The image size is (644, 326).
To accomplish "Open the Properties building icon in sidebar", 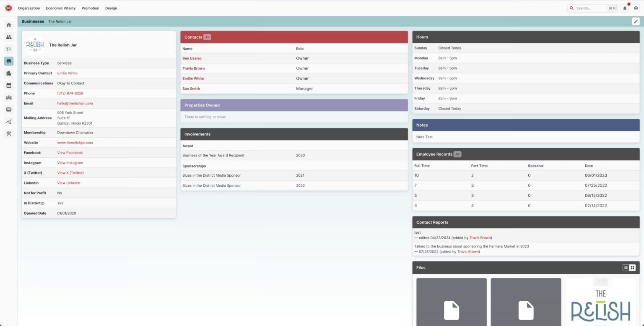I will [8, 73].
